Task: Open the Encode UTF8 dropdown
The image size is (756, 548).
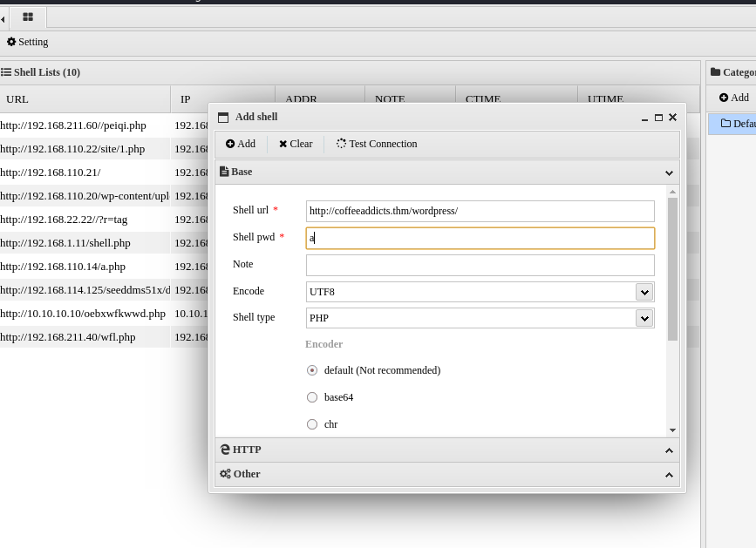Action: (x=644, y=292)
